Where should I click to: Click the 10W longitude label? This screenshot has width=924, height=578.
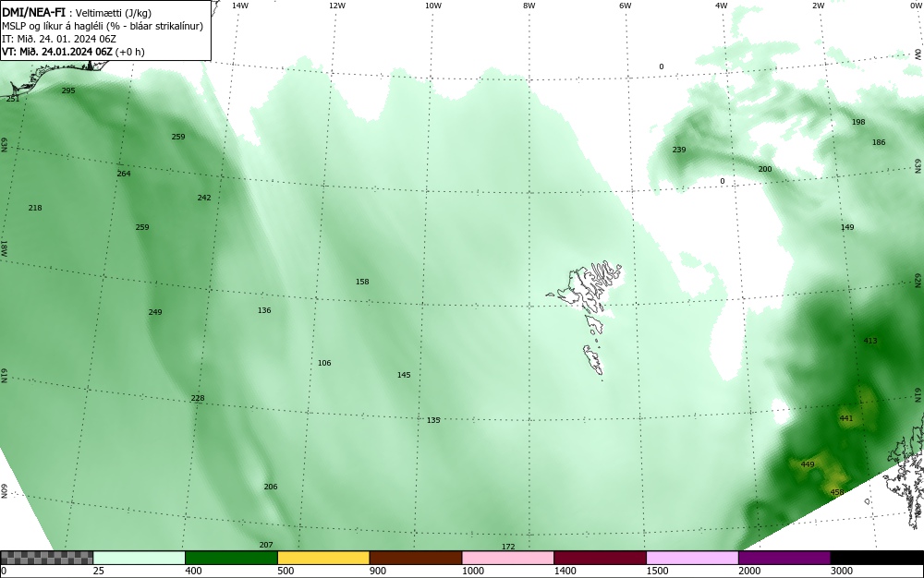(433, 6)
